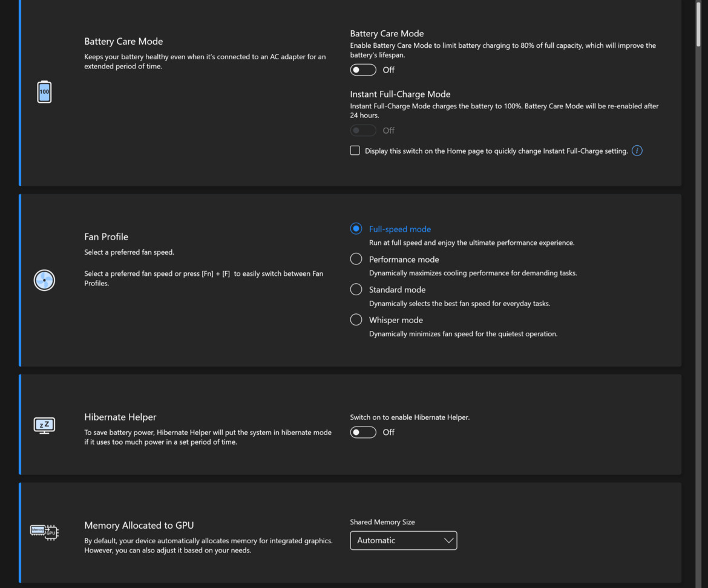This screenshot has width=708, height=588.
Task: Click the Shared Memory Size label
Action: (382, 522)
